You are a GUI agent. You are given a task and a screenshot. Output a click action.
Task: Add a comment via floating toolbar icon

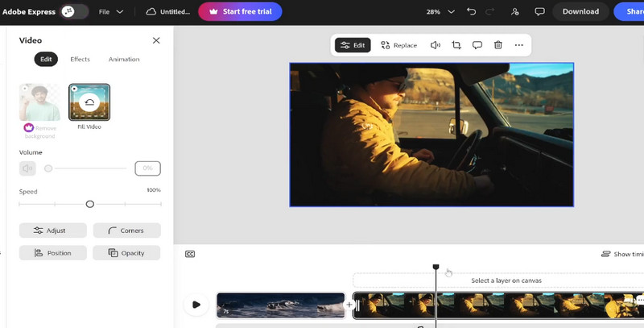477,45
